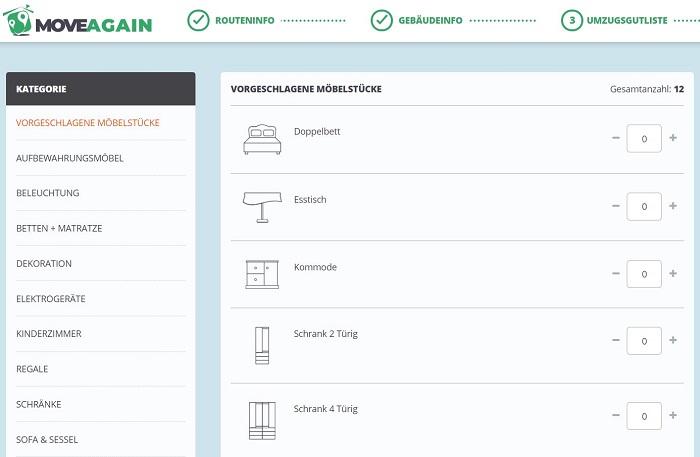Add one Schrank 2 Türig with plus
Image resolution: width=700 pixels, height=457 pixels.
(x=673, y=340)
